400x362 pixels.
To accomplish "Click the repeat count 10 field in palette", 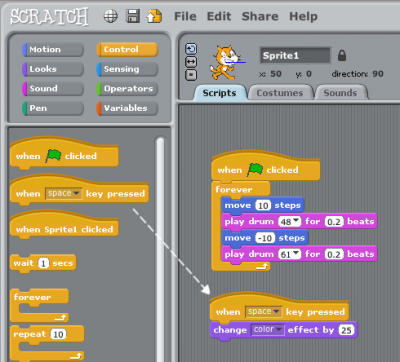I will (58, 334).
